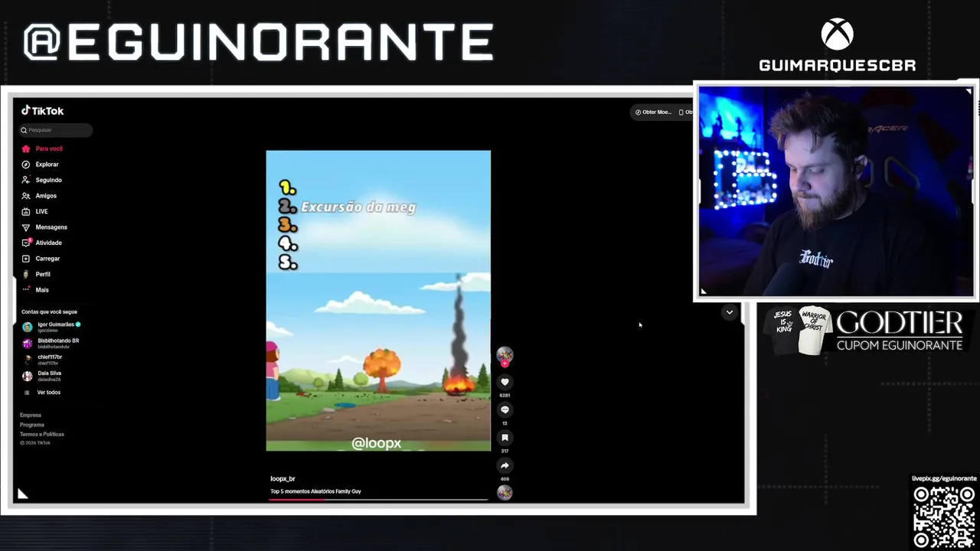Screen dimensions: 980x551
Task: Click the Empresa footer link
Action: coord(31,415)
